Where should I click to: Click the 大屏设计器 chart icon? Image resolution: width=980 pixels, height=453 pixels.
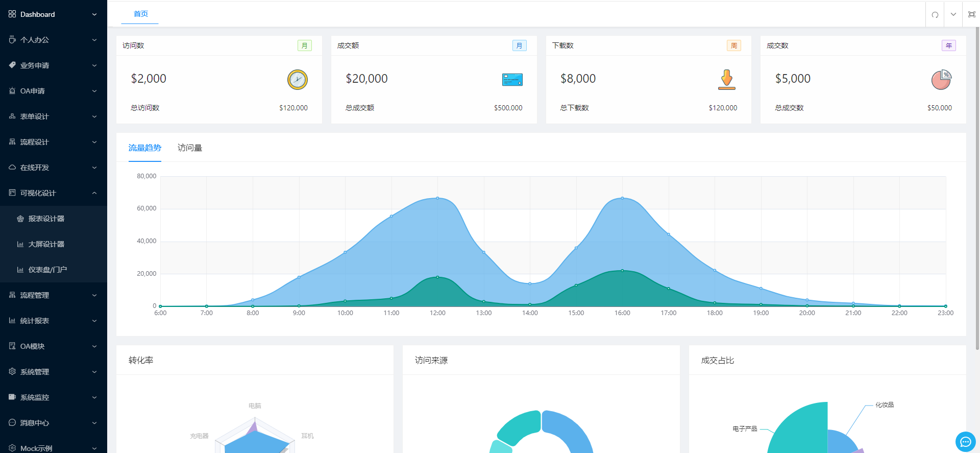point(20,244)
